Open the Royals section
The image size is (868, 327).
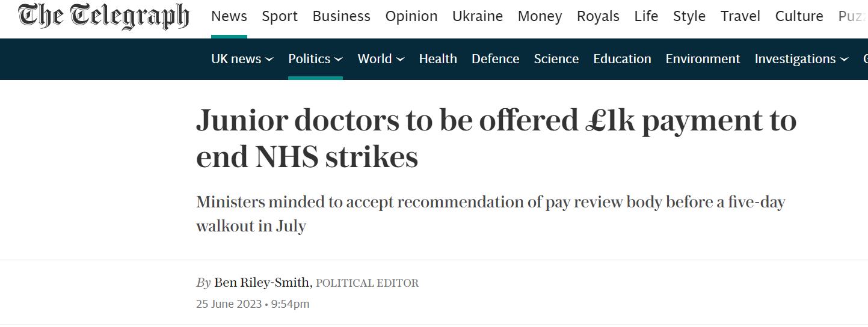[x=598, y=16]
